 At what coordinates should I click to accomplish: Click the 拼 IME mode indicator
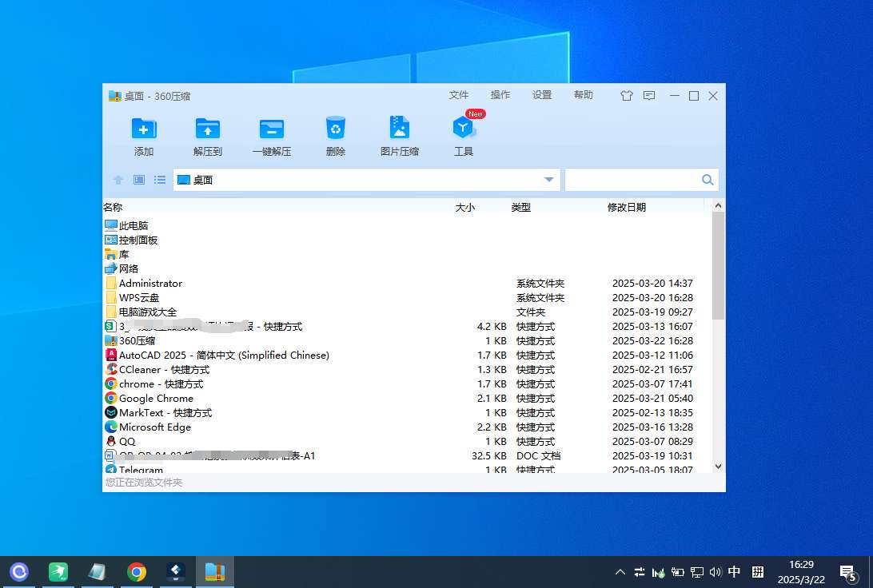(x=757, y=572)
